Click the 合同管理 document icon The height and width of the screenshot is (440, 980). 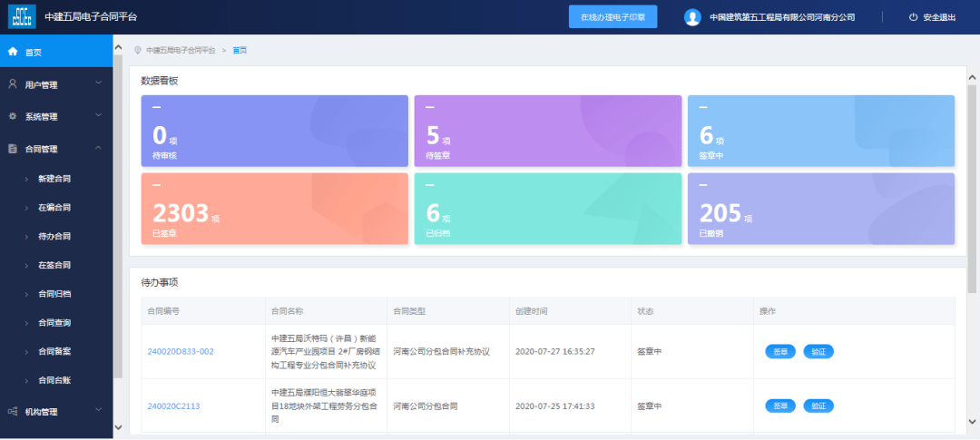pyautogui.click(x=13, y=149)
